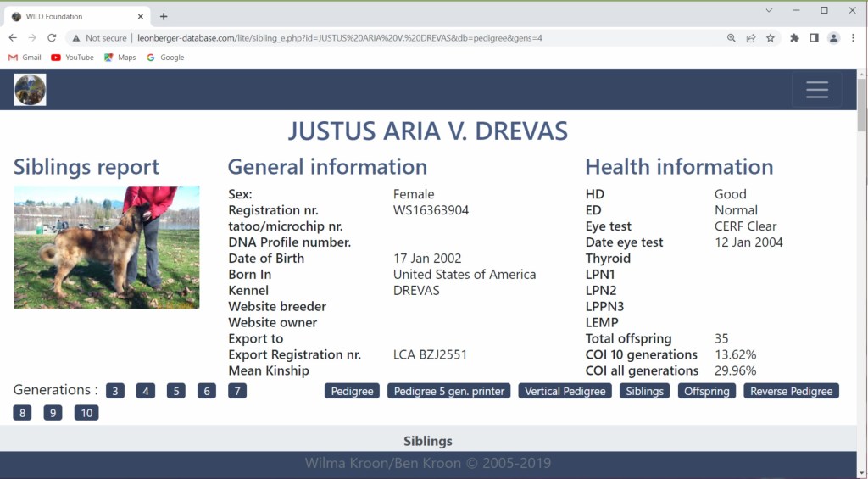868x479 pixels.
Task: Open Pedigree 5 gen. printer
Action: tap(449, 391)
